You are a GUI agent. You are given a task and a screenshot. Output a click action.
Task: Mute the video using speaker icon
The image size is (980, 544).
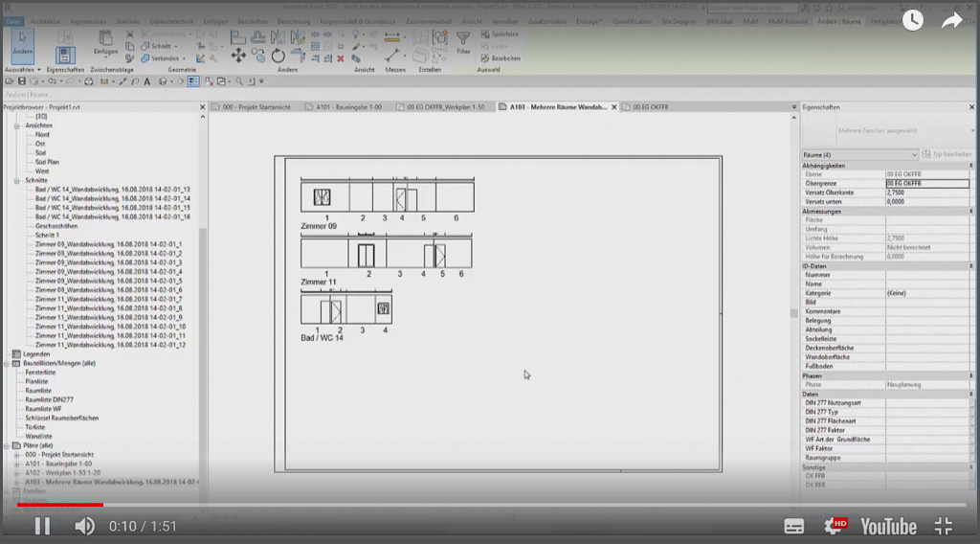click(84, 526)
